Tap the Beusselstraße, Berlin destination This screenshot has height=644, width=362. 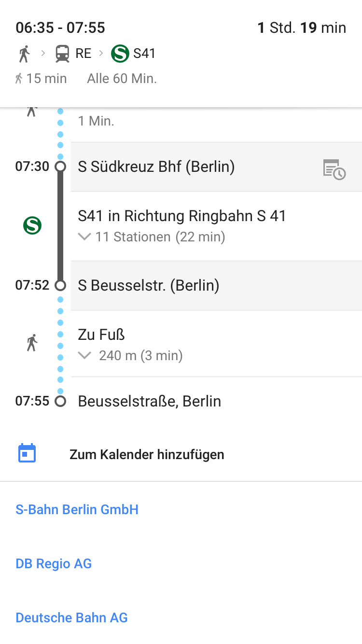(150, 401)
